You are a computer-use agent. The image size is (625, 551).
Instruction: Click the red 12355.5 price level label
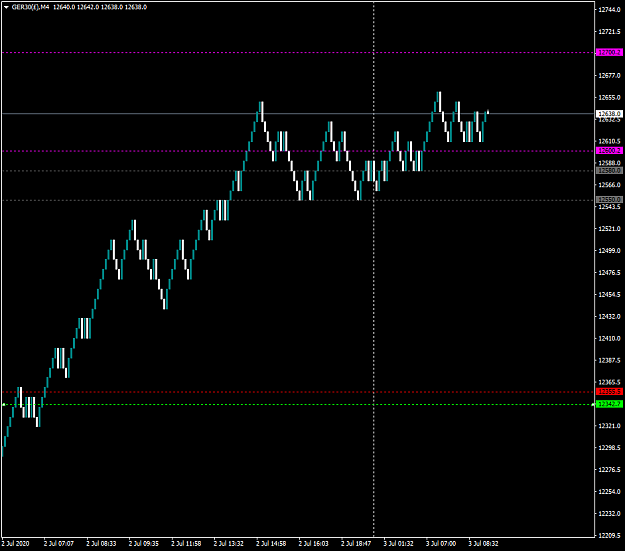point(609,392)
